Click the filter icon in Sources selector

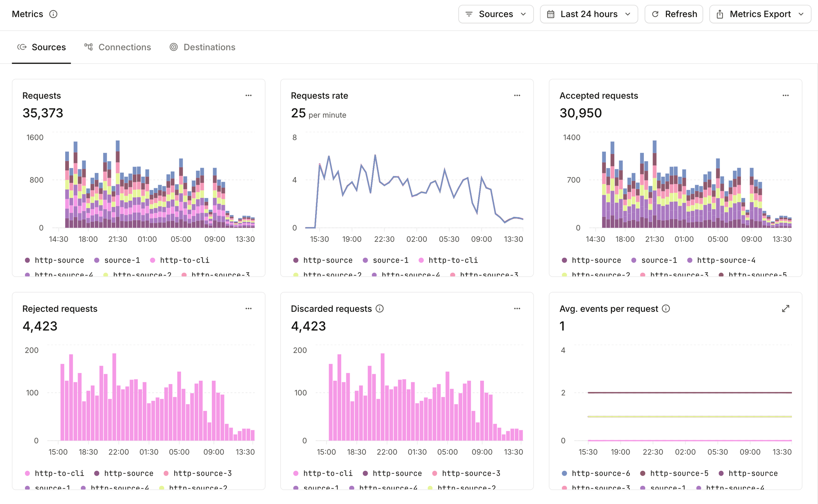click(468, 14)
